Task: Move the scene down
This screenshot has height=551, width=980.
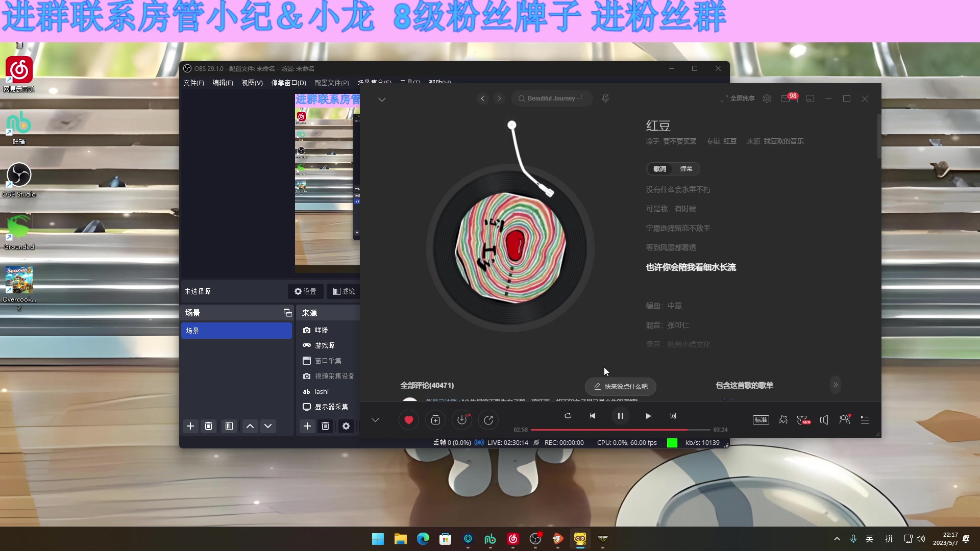Action: [268, 426]
